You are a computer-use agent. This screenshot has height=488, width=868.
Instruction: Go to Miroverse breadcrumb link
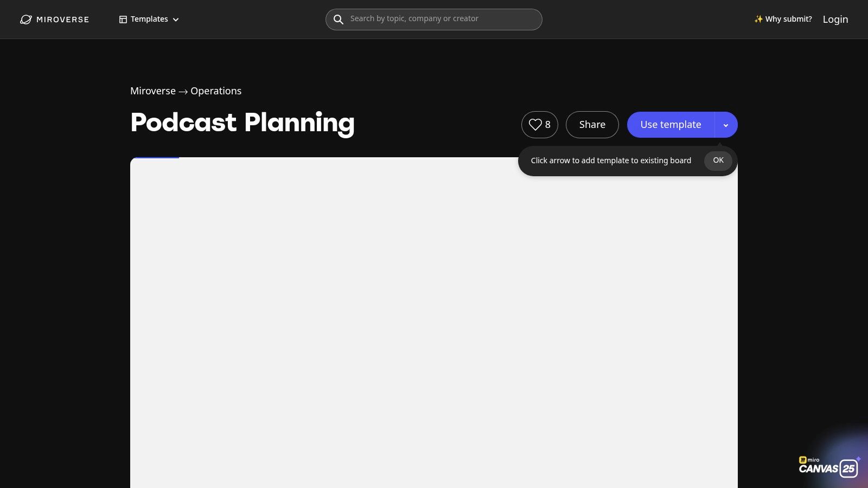point(153,91)
